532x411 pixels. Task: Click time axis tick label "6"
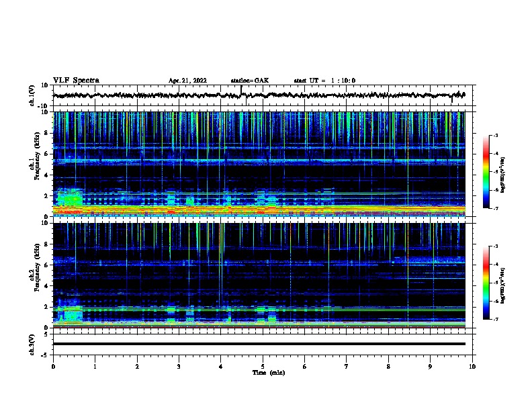click(x=304, y=366)
